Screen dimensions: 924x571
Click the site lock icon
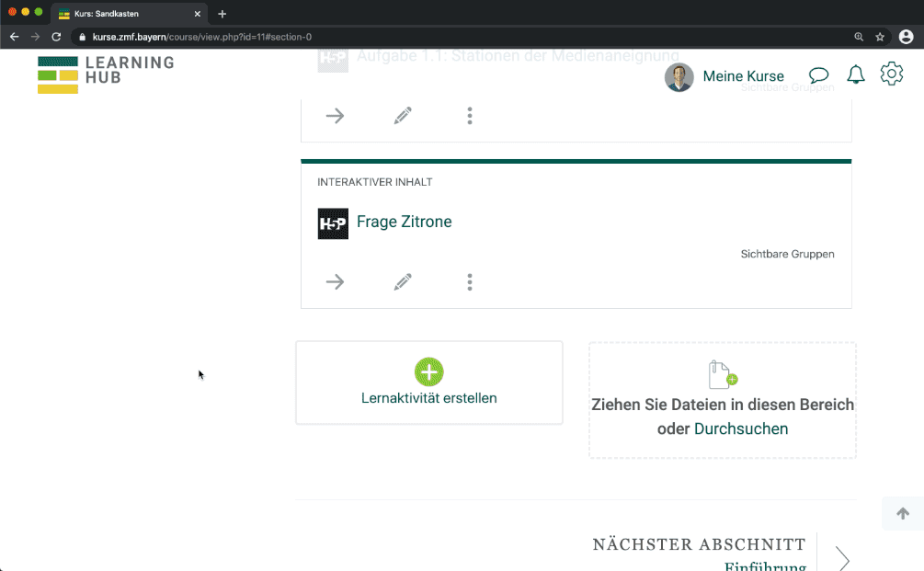83,37
